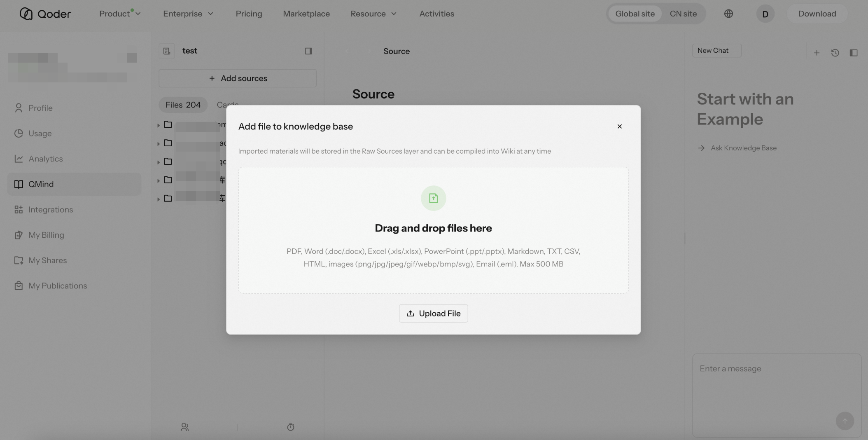Open My Shares in the sidebar
The height and width of the screenshot is (440, 868).
(x=74, y=260)
